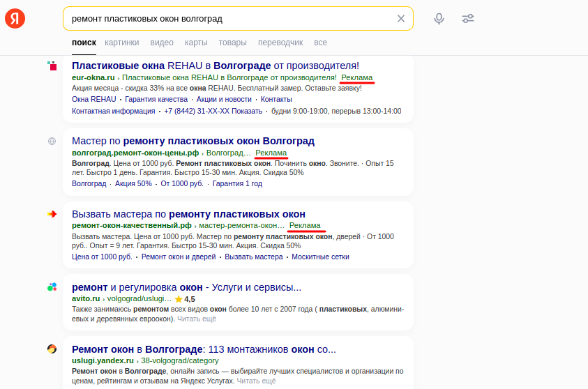The width and height of the screenshot is (588, 389).
Task: Open the Гарантия качества sitelink
Action: (x=156, y=99)
